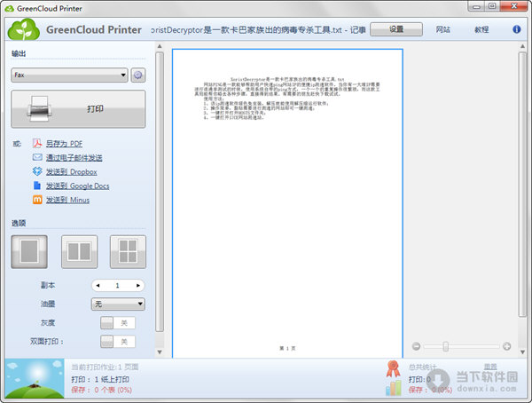This screenshot has height=403, width=532.
Task: Click the Dropbox icon
Action: [x=37, y=171]
